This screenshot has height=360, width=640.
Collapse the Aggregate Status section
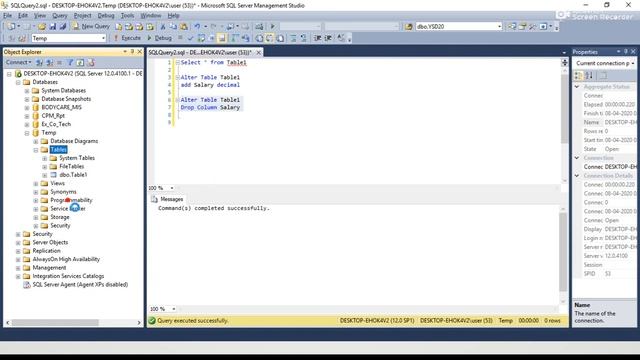577,87
